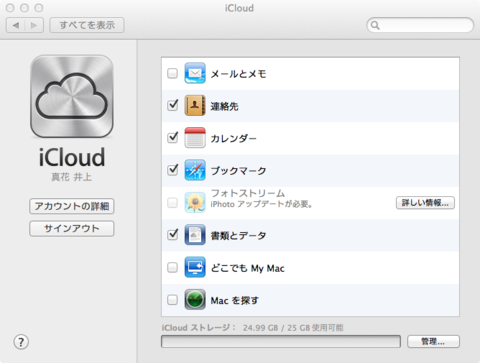
Task: Click the Documents & Data icon
Action: click(x=195, y=235)
